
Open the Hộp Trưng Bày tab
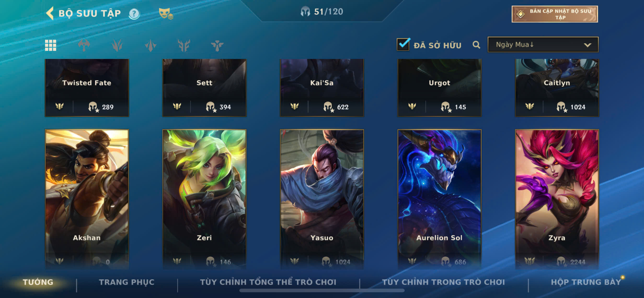click(x=586, y=282)
